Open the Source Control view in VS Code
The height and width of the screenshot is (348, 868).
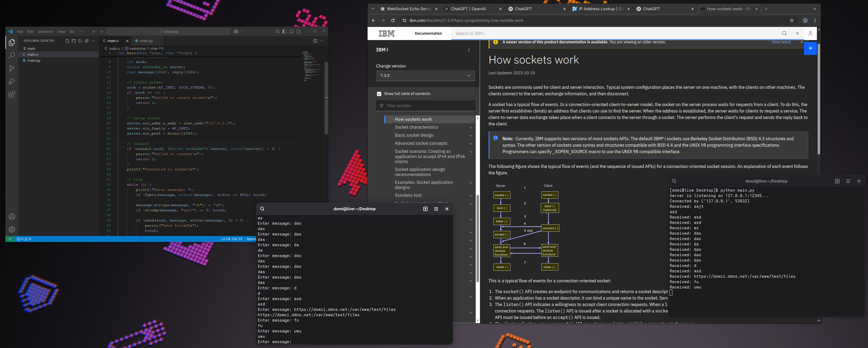(12, 68)
